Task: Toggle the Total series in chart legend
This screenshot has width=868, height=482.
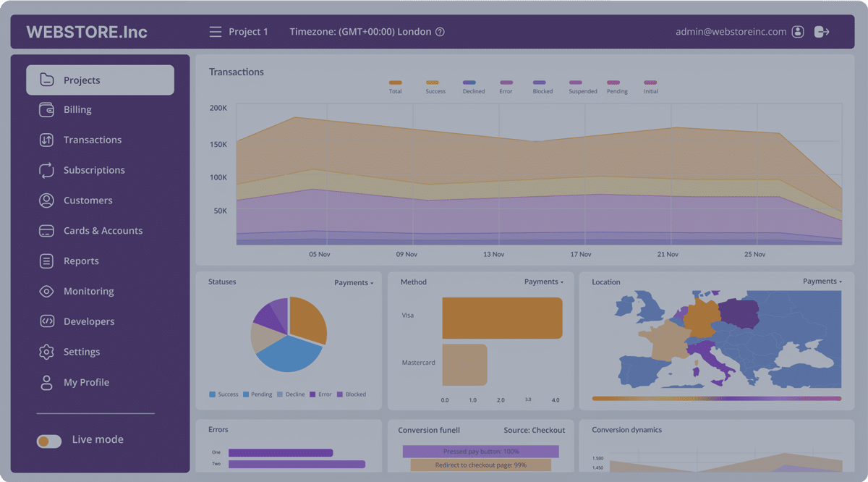Action: (x=395, y=86)
